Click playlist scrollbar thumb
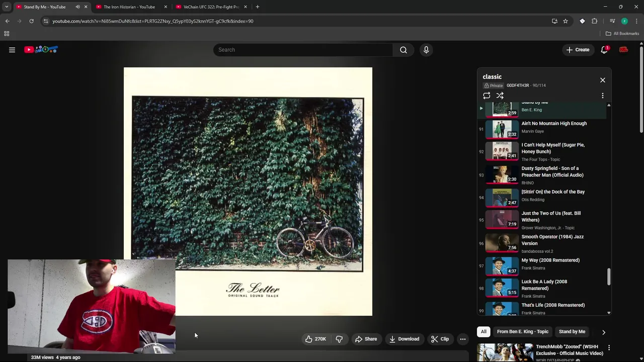Viewport: 644px width, 362px height. point(609,277)
